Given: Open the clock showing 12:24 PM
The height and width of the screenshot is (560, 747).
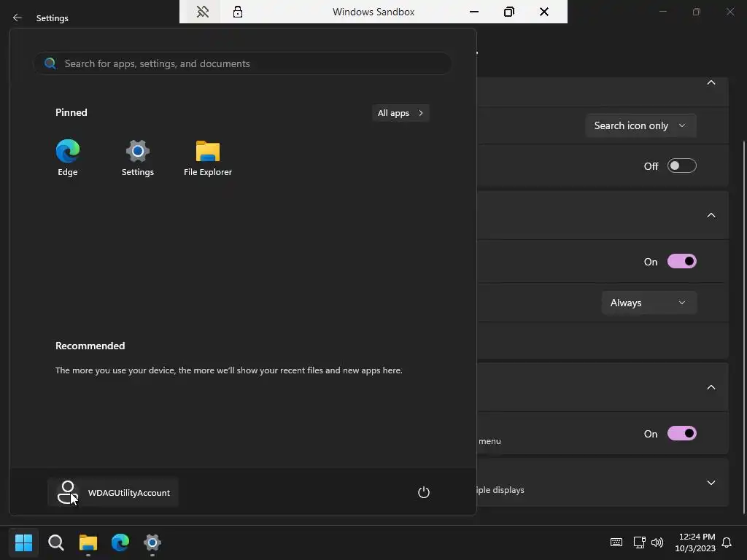Looking at the screenshot, I should coord(695,542).
